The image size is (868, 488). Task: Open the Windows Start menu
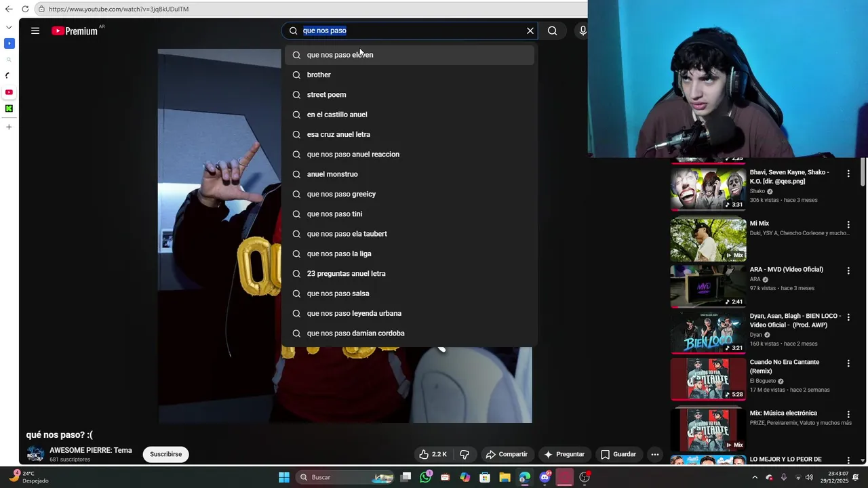point(284,477)
